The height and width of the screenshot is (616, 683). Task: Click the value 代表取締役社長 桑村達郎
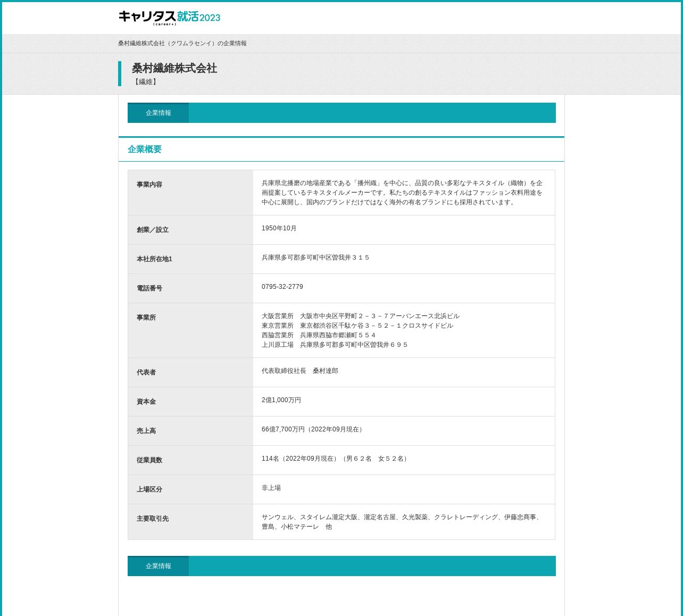point(300,371)
